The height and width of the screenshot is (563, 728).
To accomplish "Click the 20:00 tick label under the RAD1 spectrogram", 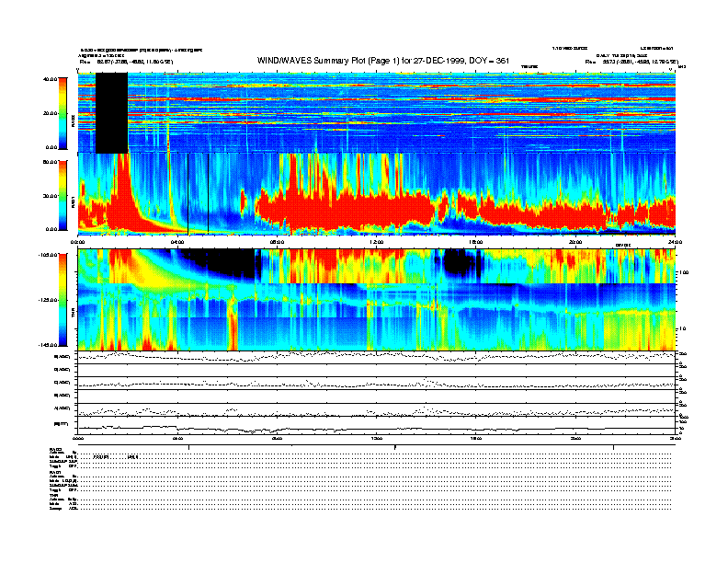I will click(x=575, y=242).
